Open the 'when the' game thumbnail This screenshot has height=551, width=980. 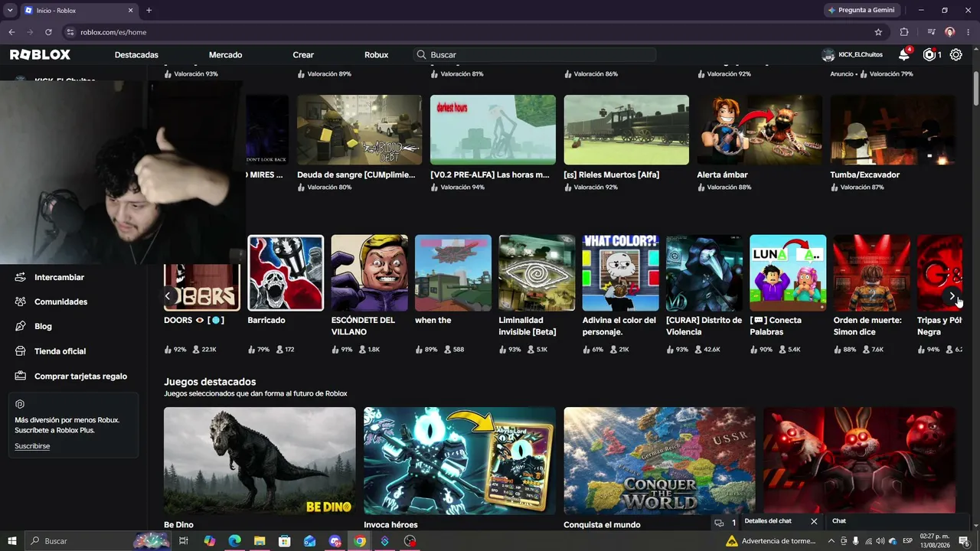pos(453,273)
